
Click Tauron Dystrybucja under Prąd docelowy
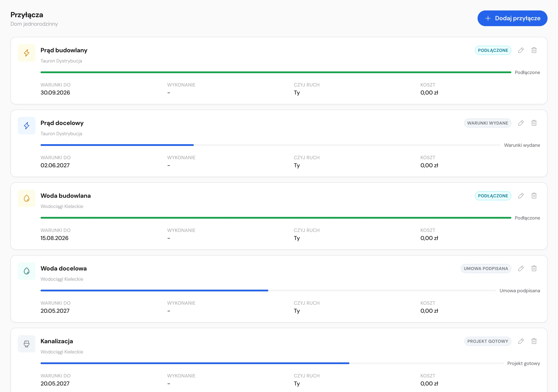pyautogui.click(x=61, y=133)
